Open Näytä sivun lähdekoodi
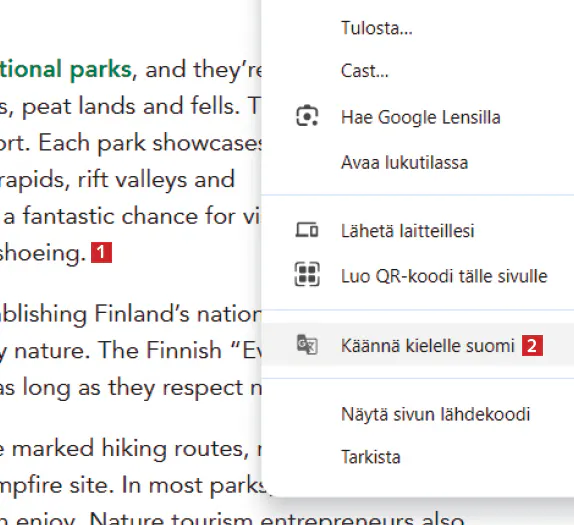 click(417, 414)
